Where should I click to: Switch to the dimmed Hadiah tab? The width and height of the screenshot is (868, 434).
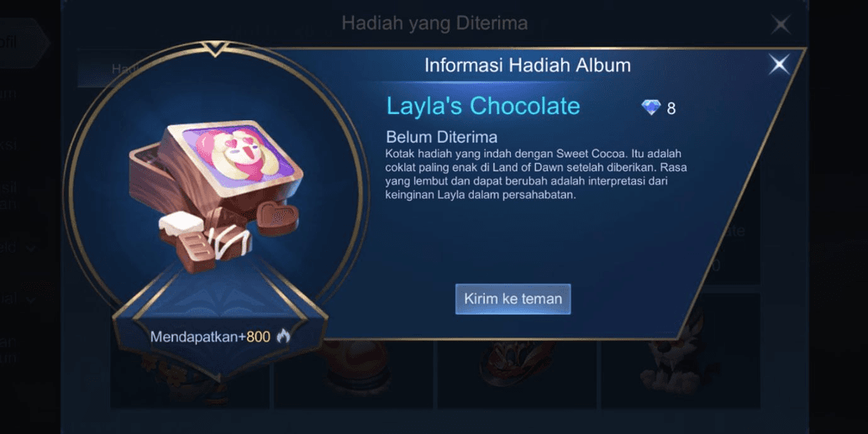click(x=123, y=69)
